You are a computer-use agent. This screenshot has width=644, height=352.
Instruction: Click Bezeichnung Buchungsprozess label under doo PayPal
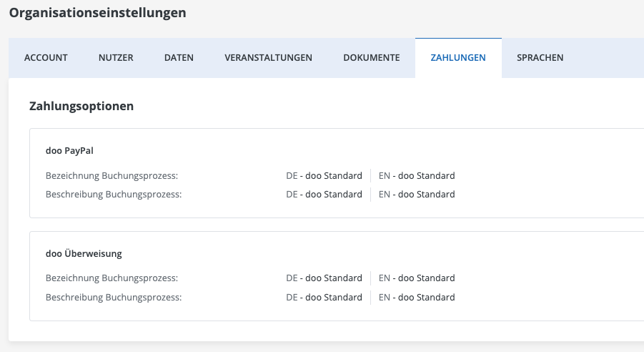[112, 175]
